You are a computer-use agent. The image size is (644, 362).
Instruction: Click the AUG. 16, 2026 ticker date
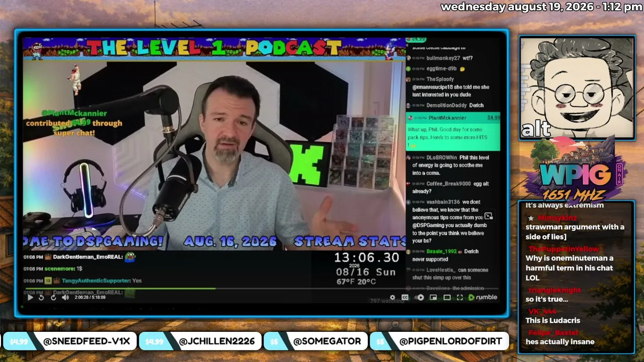coord(229,241)
